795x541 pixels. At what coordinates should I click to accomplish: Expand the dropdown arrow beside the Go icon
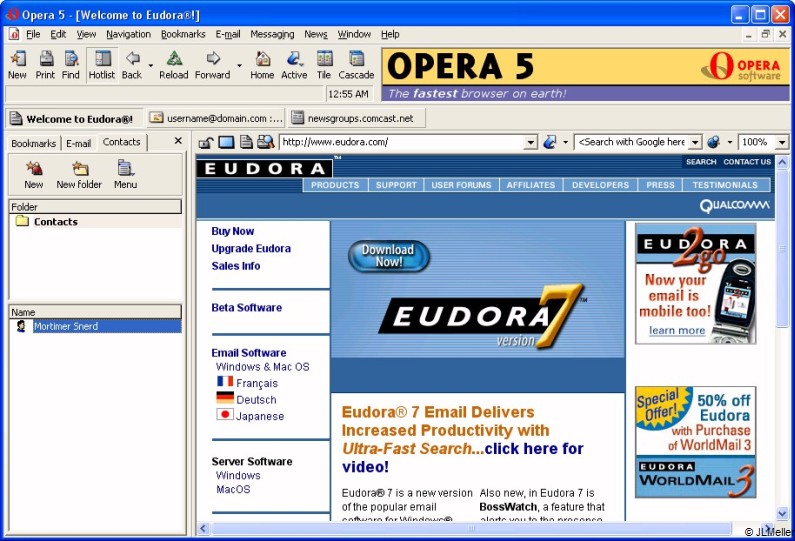[x=565, y=142]
